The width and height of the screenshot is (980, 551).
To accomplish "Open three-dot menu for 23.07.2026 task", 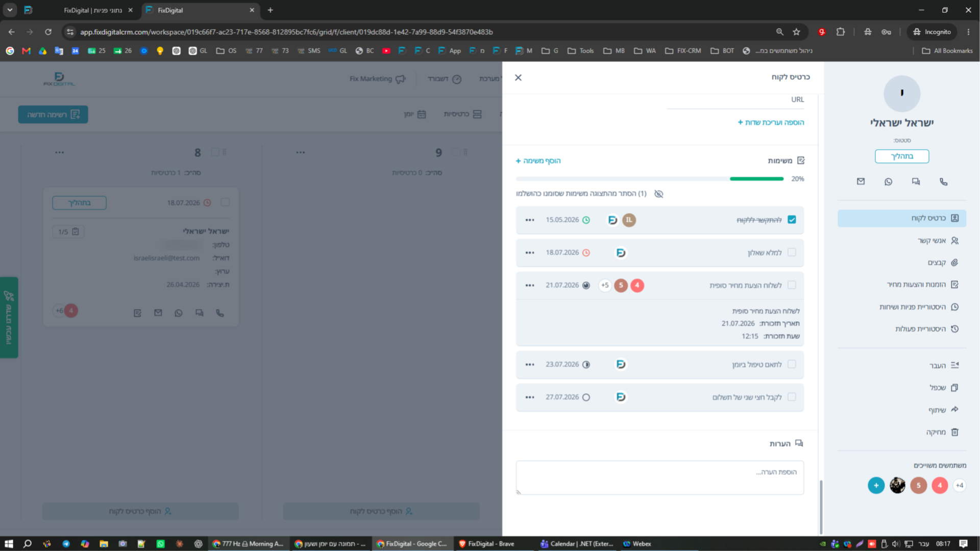I will coord(530,365).
